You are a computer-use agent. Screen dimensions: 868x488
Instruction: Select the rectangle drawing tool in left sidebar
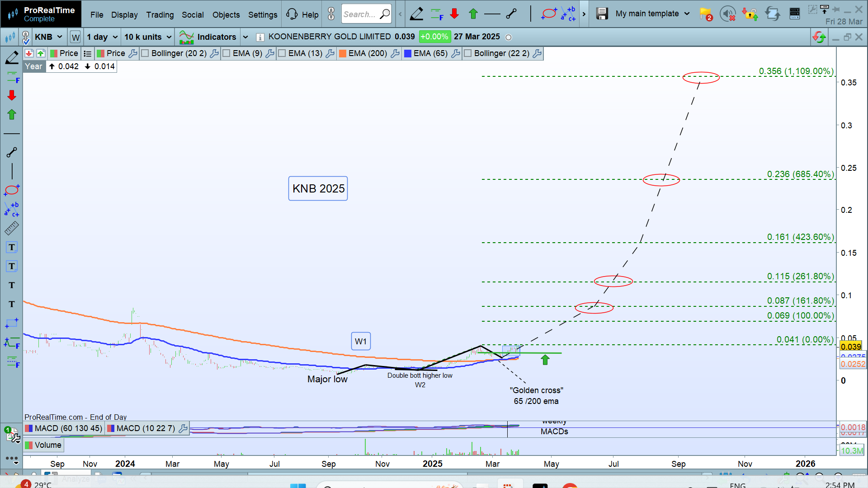pos(12,323)
